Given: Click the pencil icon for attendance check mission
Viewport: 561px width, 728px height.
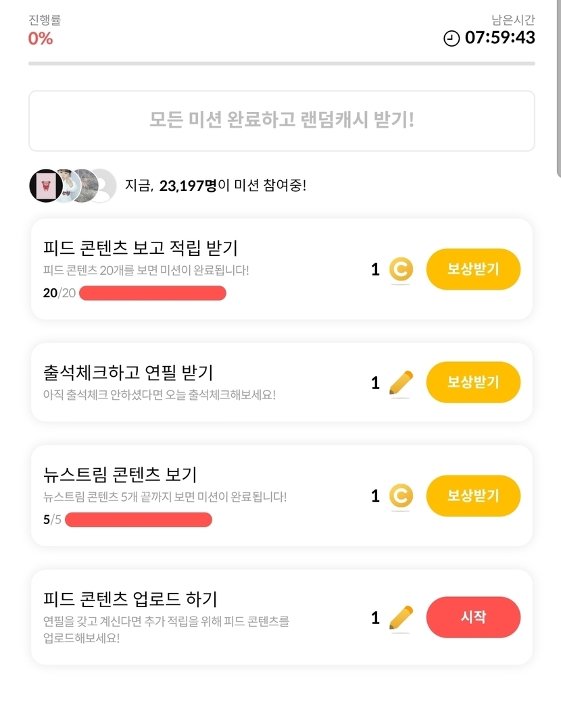Looking at the screenshot, I should coord(401,383).
